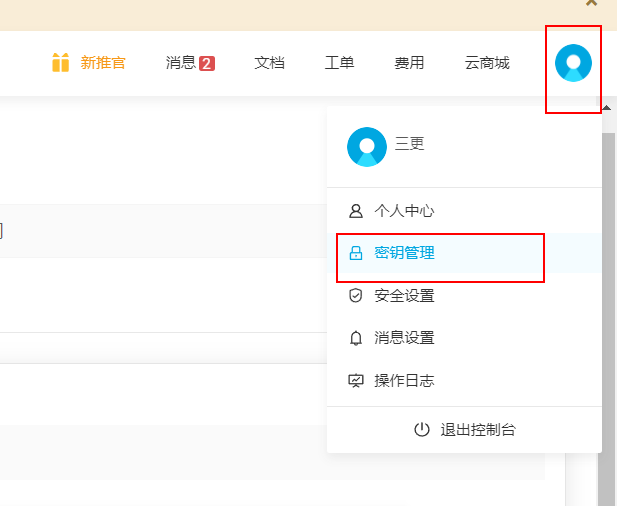Click the shield icon for 安全设置
Image resolution: width=617 pixels, height=506 pixels.
(355, 296)
